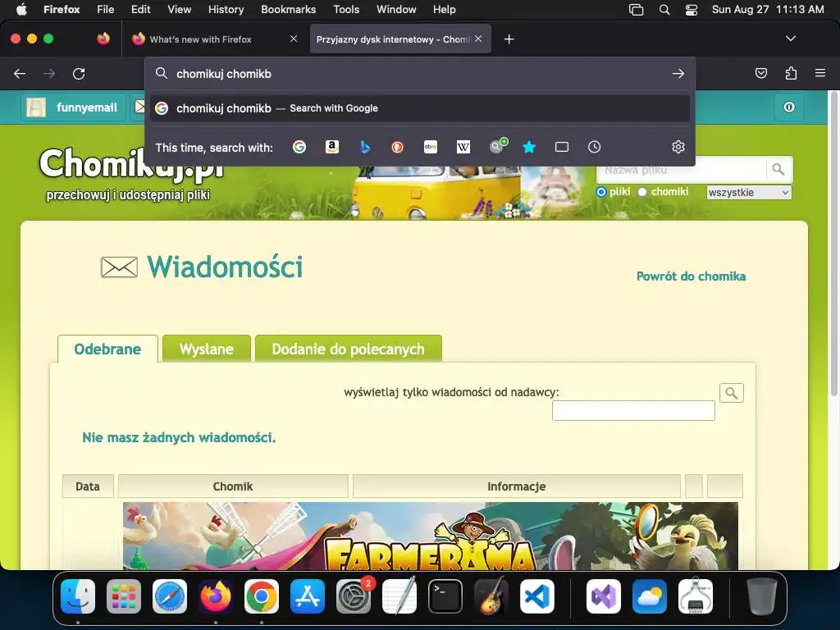Search bookmarks star icon
Screen dimensions: 840x630
click(529, 147)
